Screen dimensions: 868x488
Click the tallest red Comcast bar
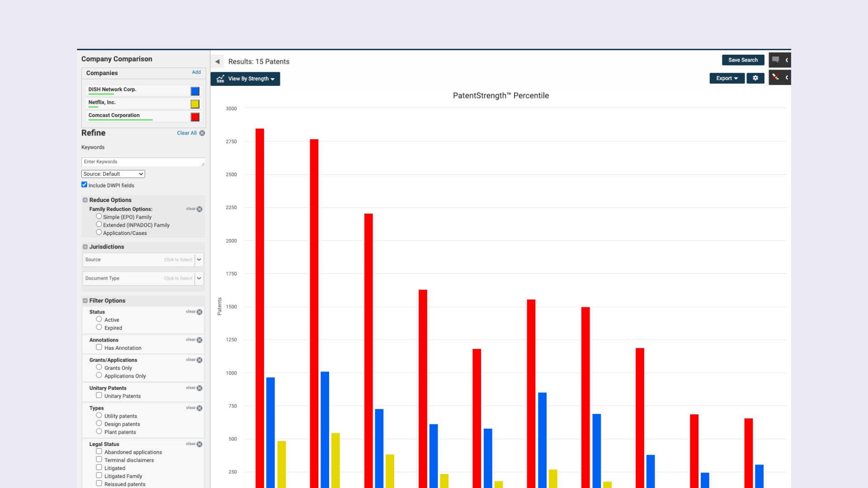click(x=260, y=307)
